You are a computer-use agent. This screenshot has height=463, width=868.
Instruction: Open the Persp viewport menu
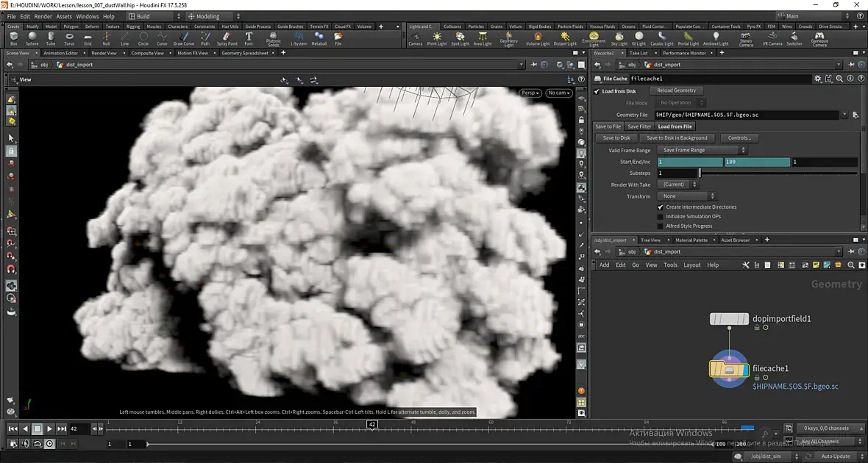coord(530,93)
